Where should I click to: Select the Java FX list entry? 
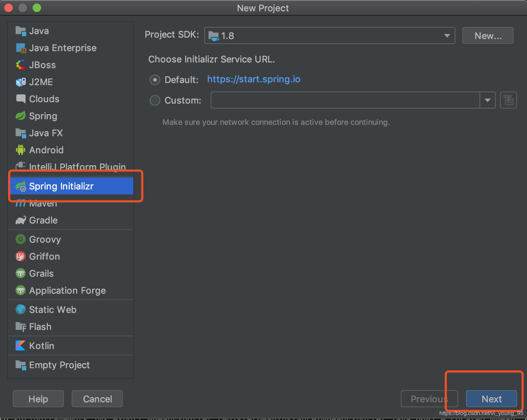tap(71, 133)
